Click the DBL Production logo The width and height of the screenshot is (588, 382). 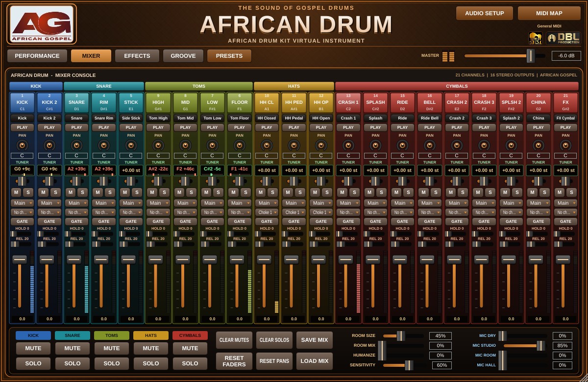[563, 38]
